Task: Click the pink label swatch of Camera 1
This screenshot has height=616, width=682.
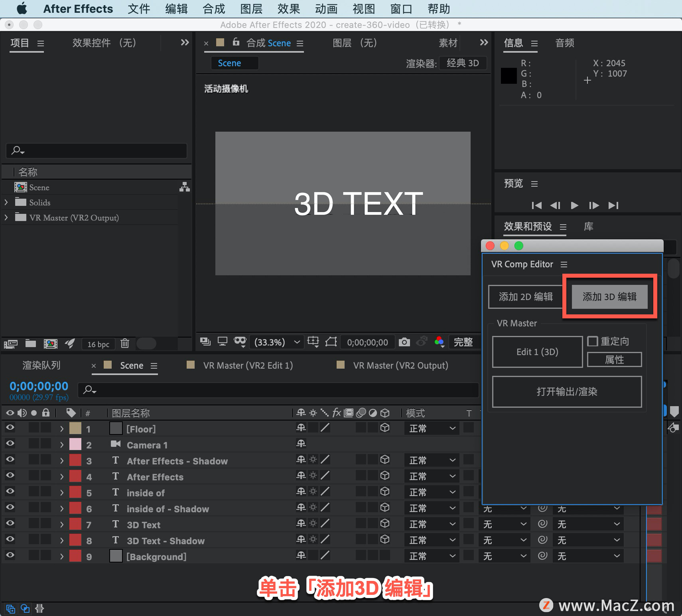Action: tap(75, 444)
